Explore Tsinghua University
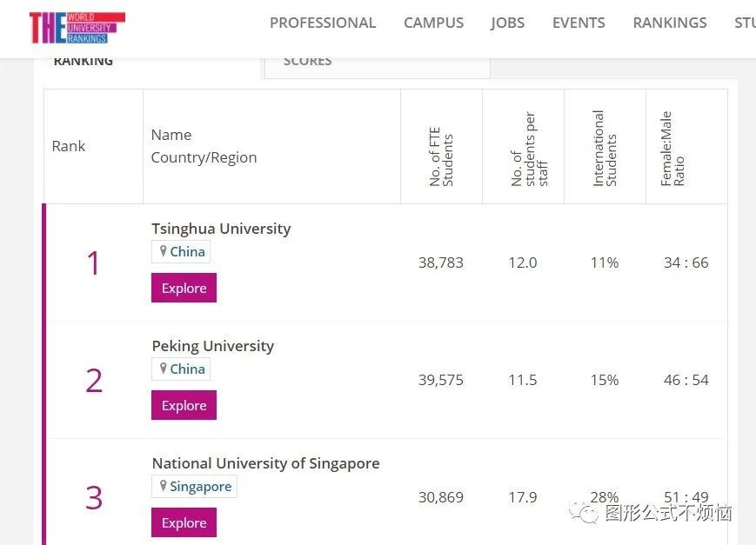 (184, 289)
